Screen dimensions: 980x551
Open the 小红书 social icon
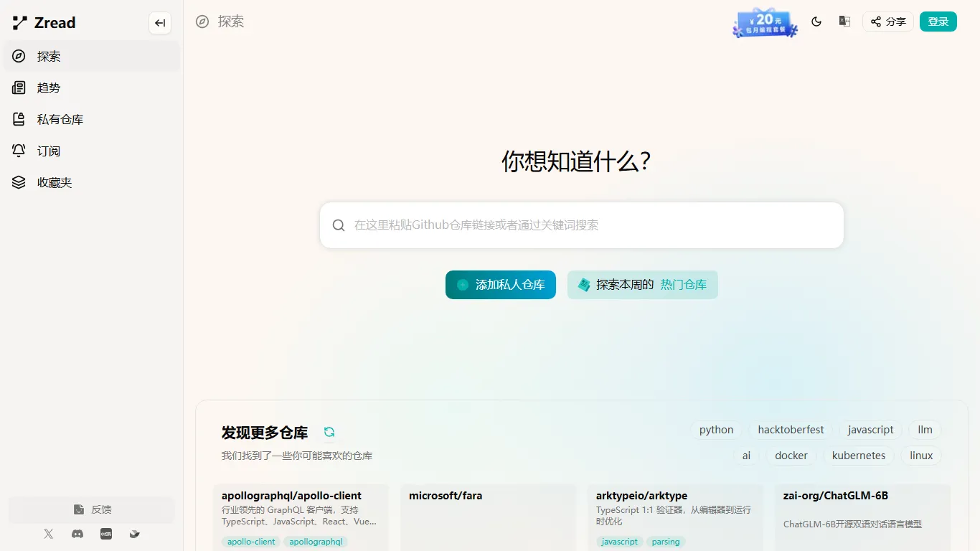point(105,534)
